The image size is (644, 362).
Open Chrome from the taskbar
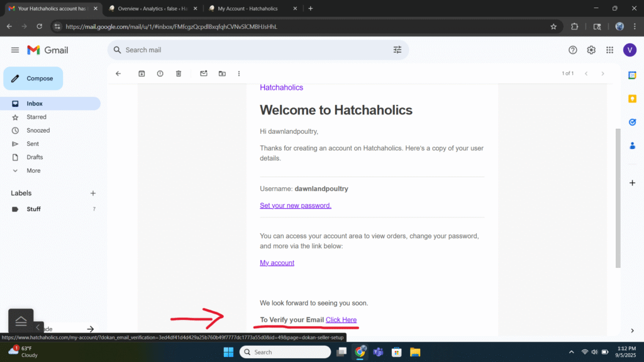click(360, 352)
